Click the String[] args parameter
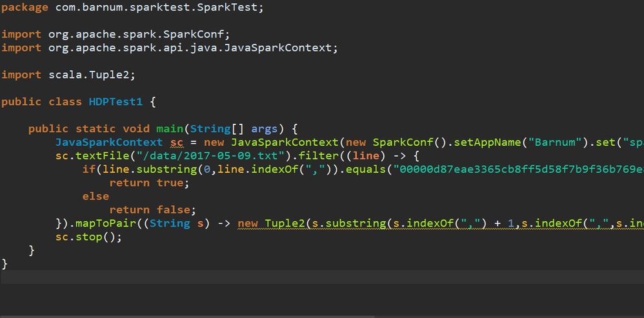The image size is (644, 318). click(234, 129)
